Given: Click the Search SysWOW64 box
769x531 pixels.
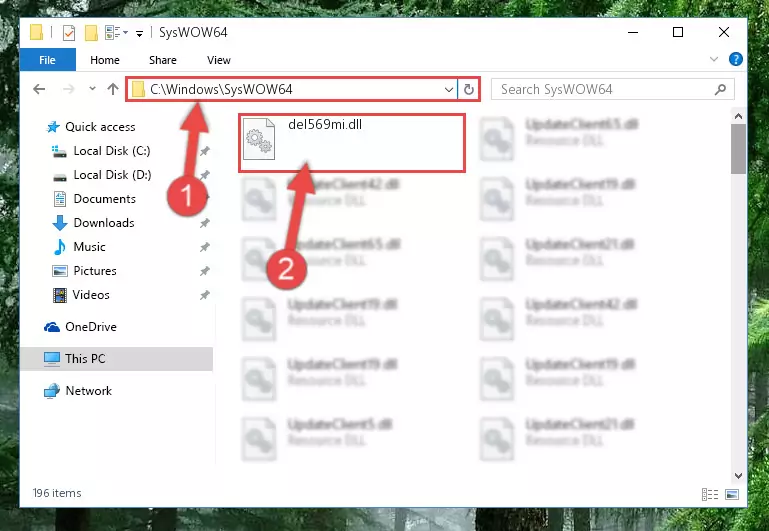Looking at the screenshot, I should pos(613,89).
